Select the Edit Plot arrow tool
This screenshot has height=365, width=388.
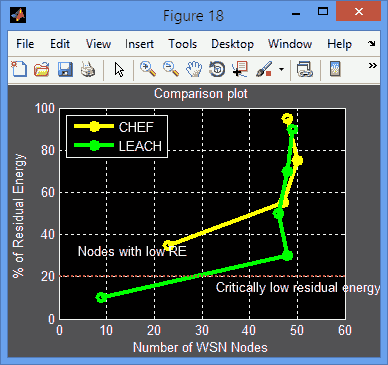click(119, 70)
